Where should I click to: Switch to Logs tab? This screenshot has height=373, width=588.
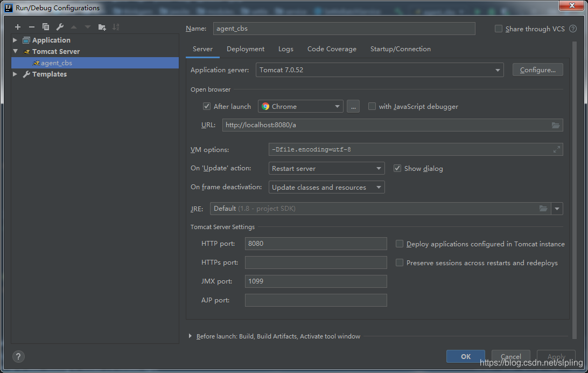pyautogui.click(x=286, y=49)
